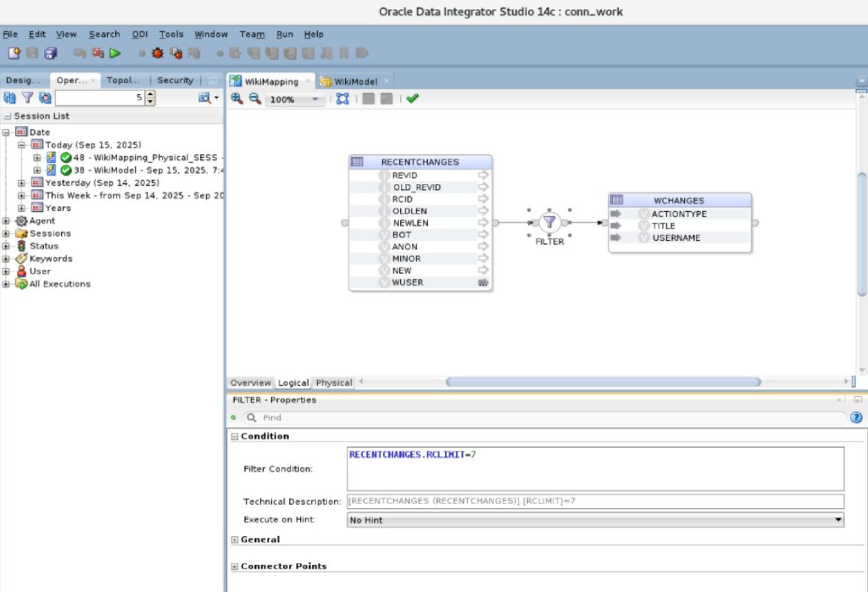
Task: Expand the Connector Points section
Action: pos(235,567)
